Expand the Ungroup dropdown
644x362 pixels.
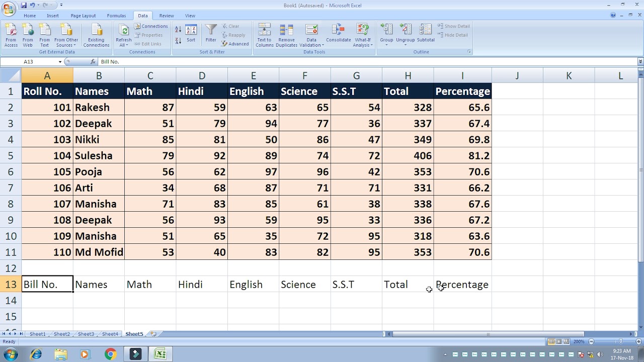pyautogui.click(x=406, y=45)
